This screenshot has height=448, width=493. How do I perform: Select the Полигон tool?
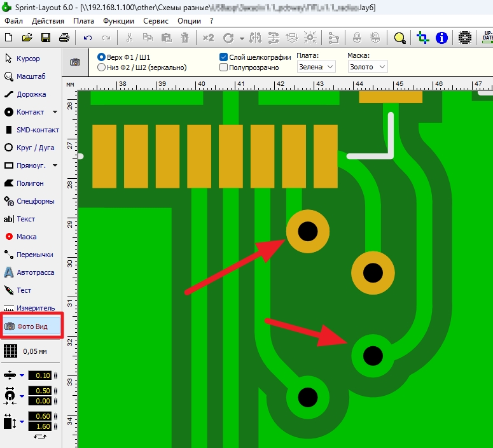coord(30,183)
